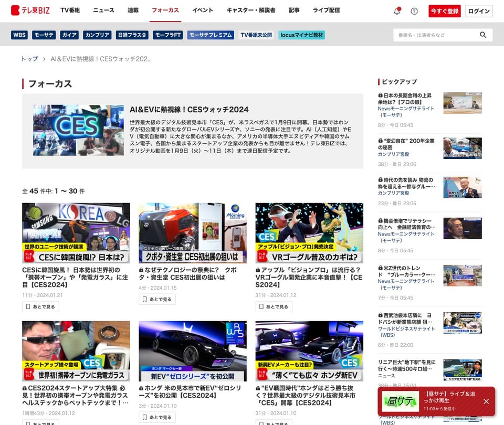Open 日本の長期金利 pickup thumbnail image
The height and width of the screenshot is (425, 504).
[463, 103]
